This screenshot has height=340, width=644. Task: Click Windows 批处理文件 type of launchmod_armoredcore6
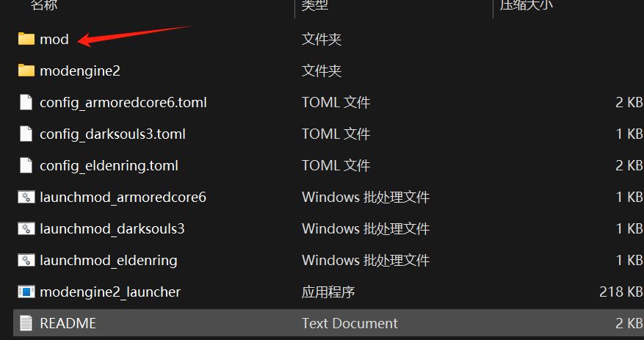click(366, 197)
